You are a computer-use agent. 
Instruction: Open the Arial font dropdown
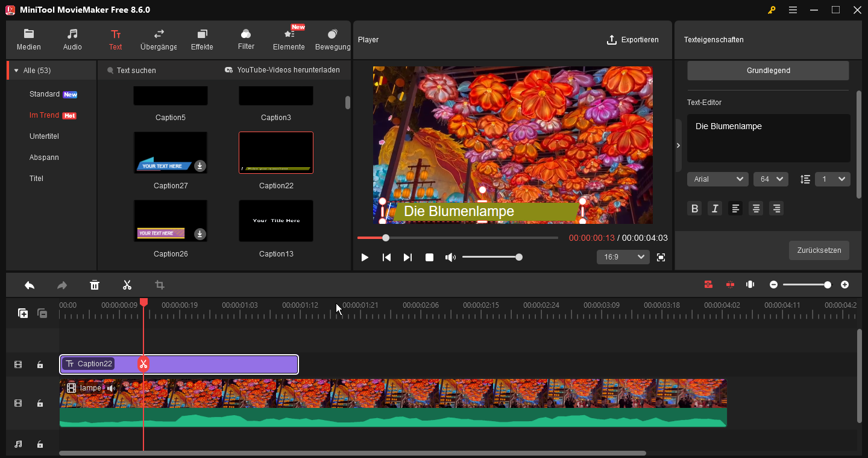coord(717,179)
